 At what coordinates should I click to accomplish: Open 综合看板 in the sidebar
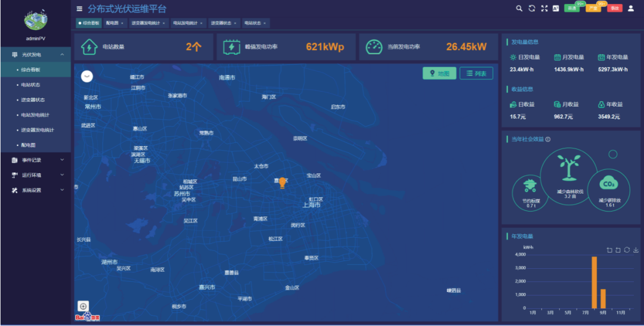(36, 70)
